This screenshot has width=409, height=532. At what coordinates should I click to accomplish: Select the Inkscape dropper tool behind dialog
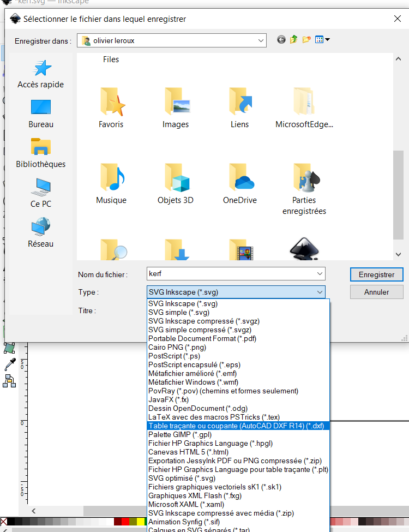tap(10, 364)
